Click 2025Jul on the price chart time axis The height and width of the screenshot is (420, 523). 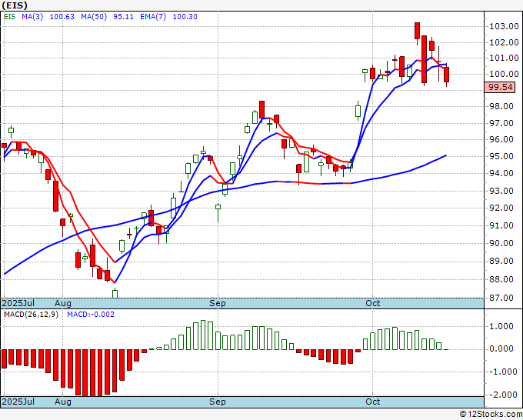18,303
